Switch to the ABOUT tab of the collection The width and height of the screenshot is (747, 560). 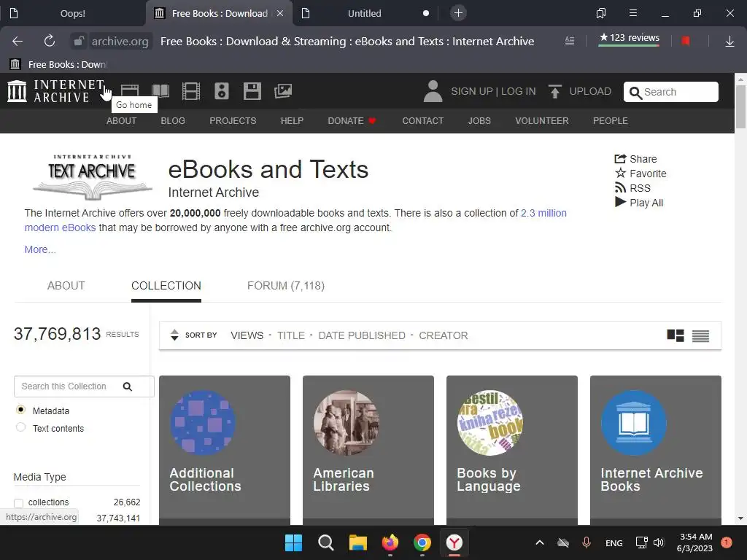pos(66,286)
